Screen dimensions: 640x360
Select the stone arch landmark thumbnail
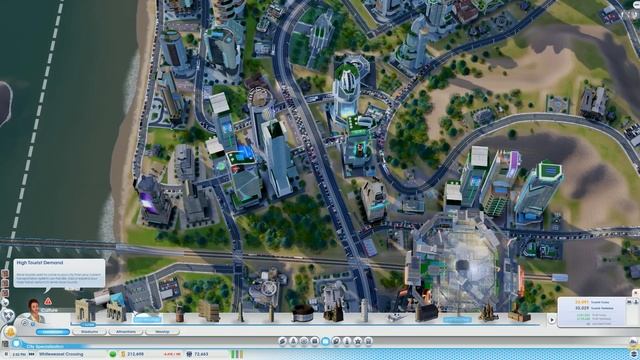(85, 311)
